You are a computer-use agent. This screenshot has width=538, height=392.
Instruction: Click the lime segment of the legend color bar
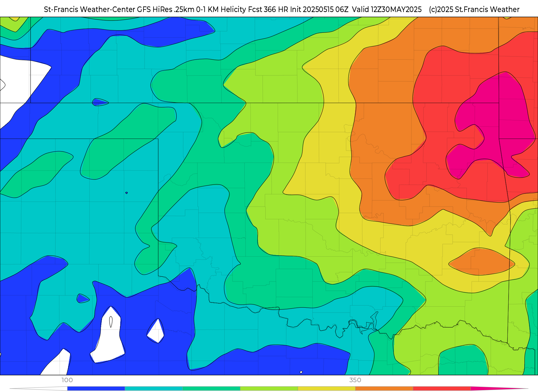point(269,389)
